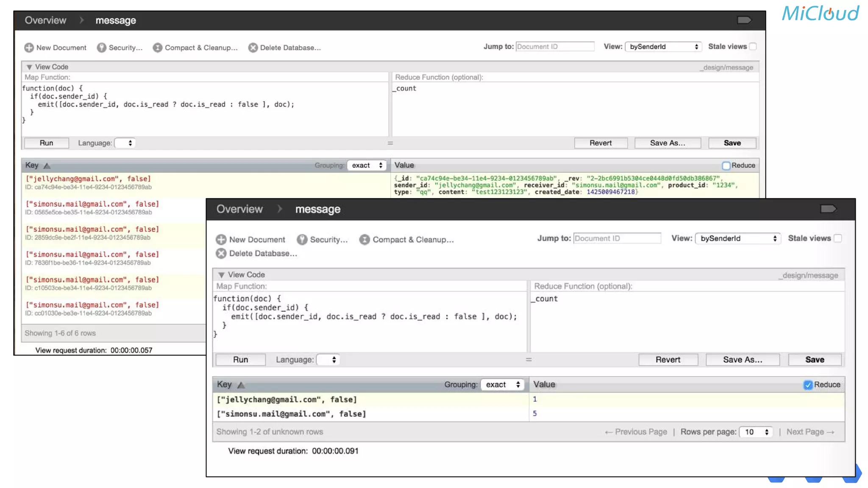Click Compact & Cleanup icon in back window
868x488 pixels.
coord(157,47)
